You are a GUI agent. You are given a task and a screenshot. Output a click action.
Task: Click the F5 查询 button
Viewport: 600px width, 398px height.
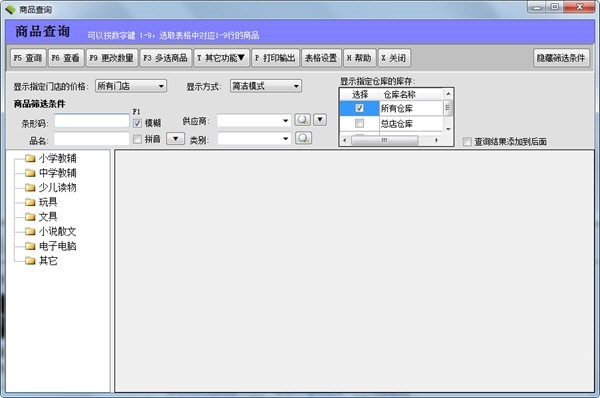click(x=28, y=58)
